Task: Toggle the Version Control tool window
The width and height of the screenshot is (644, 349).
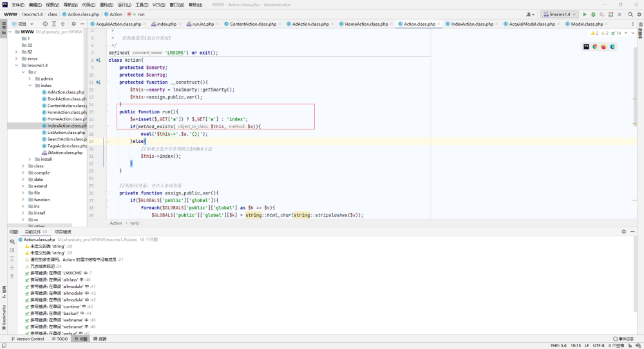Action: coord(28,339)
